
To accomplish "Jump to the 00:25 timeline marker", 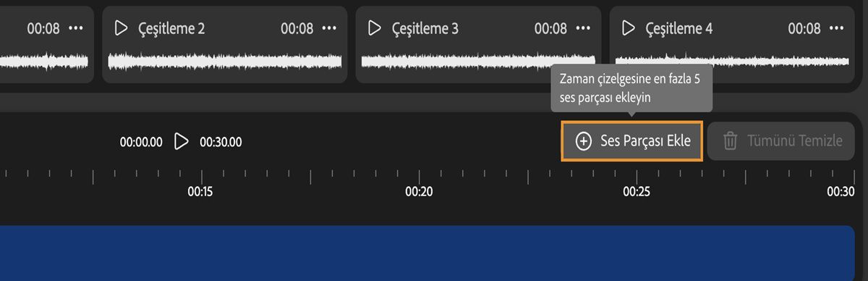I will tap(637, 192).
